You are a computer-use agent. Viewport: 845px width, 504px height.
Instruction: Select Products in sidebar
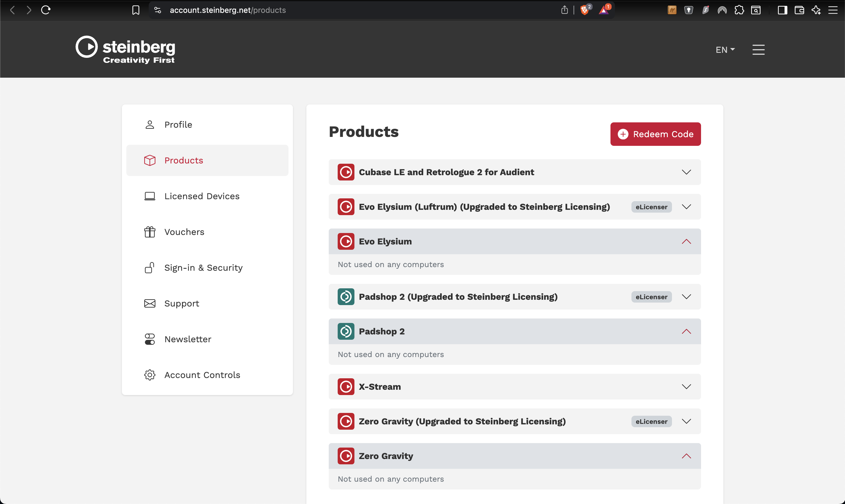pos(207,160)
